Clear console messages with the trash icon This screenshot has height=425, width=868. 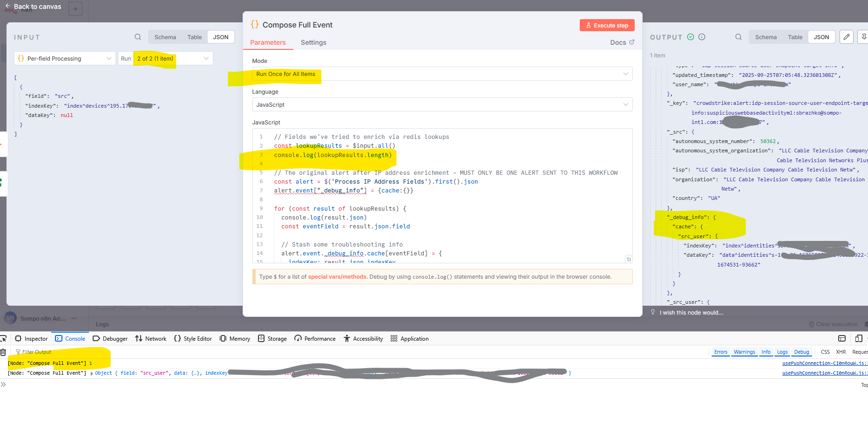pos(4,352)
